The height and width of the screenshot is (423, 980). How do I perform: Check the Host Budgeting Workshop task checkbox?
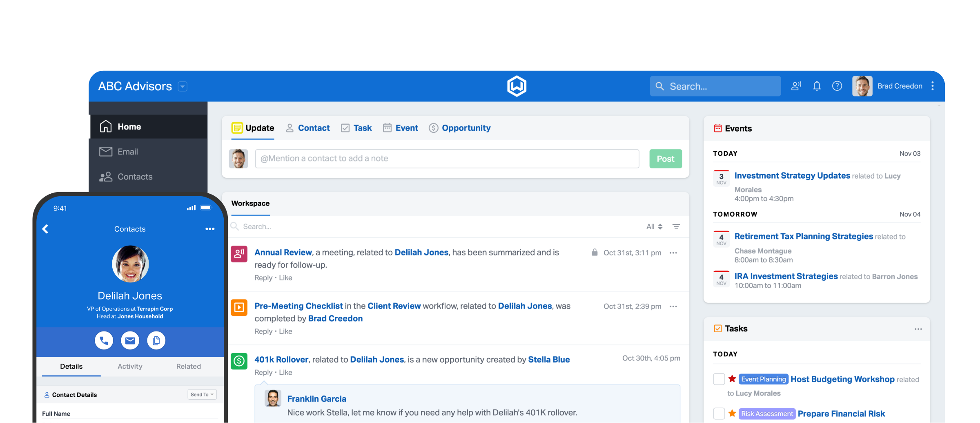click(x=719, y=379)
